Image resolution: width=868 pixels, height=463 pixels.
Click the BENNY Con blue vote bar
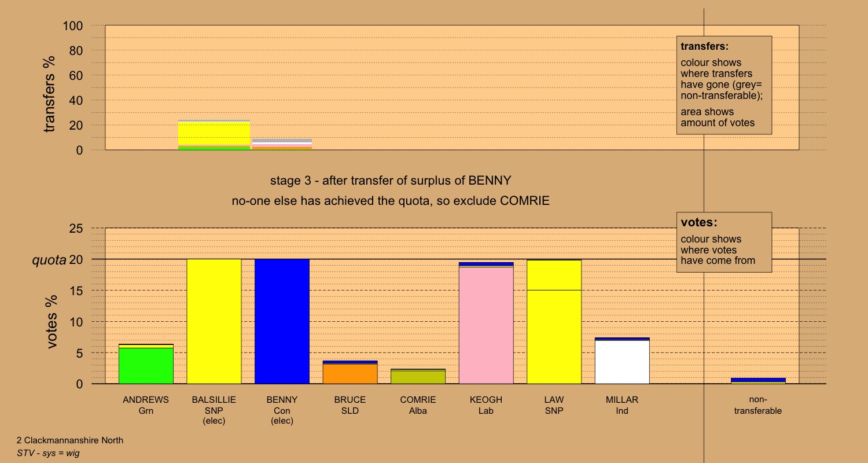[282, 321]
